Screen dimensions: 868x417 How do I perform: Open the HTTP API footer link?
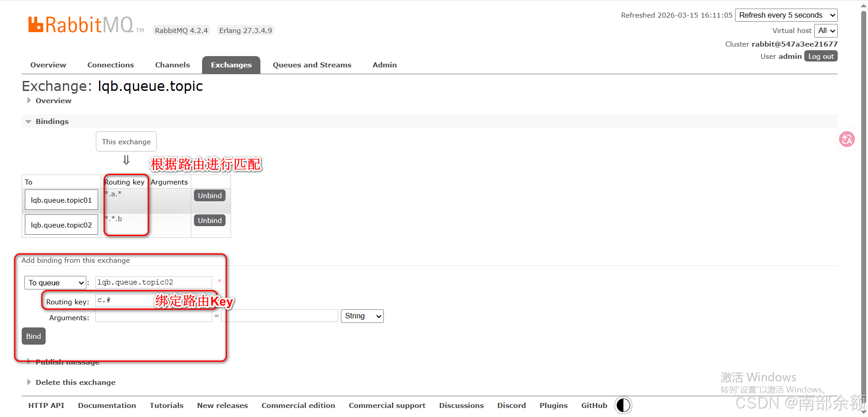tap(46, 405)
